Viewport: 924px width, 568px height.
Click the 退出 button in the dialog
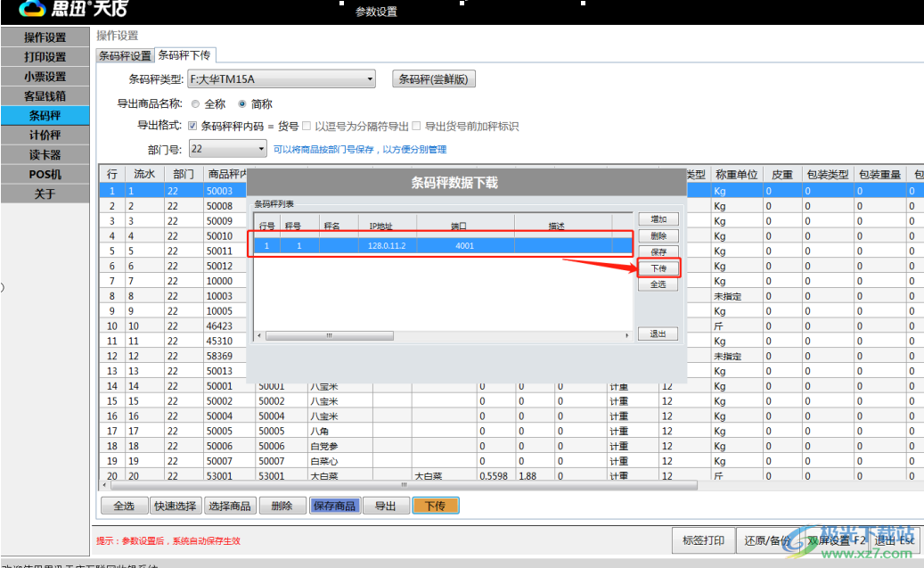click(658, 333)
